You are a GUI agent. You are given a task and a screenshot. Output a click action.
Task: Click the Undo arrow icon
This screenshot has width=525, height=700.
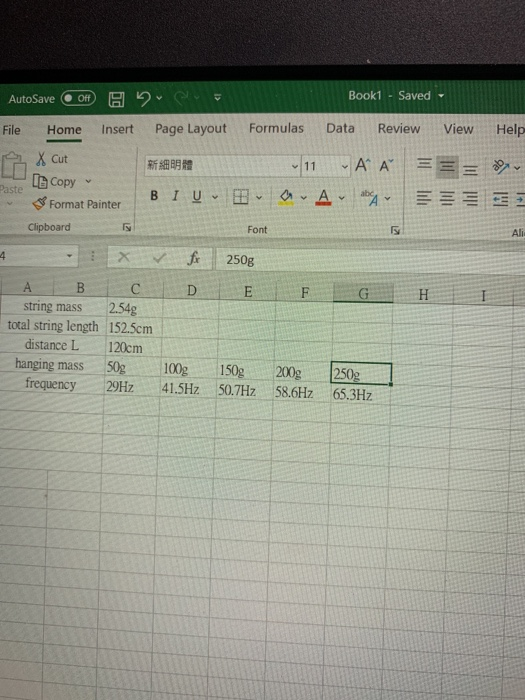coord(143,98)
